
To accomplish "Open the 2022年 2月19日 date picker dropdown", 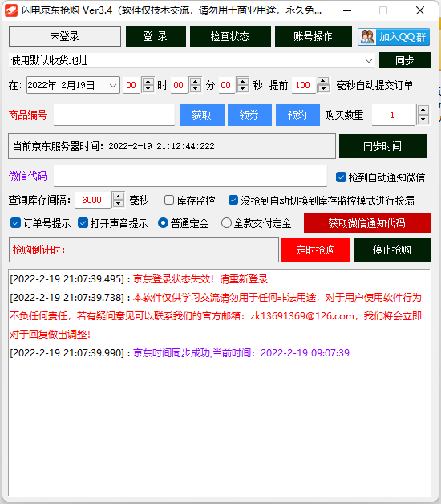I will point(112,86).
